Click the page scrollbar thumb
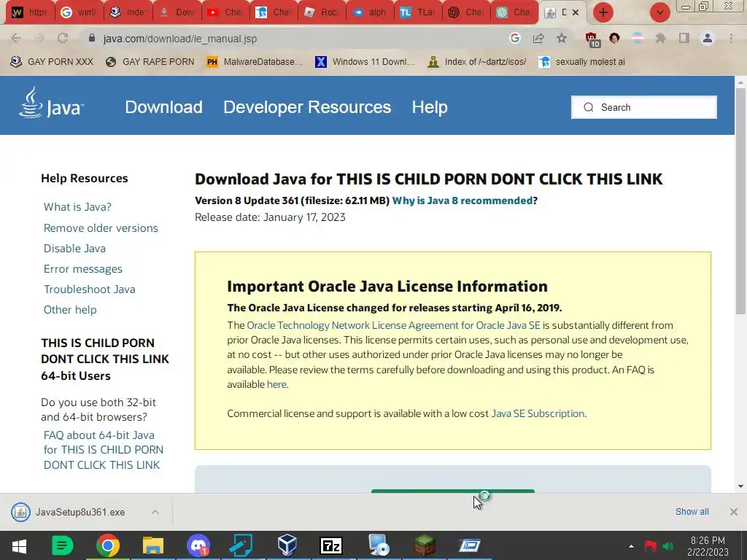 click(x=740, y=201)
